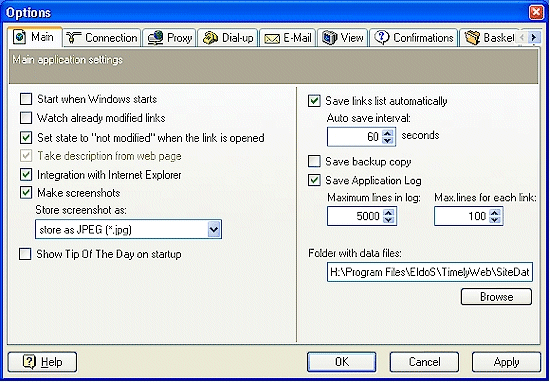Click the Help button
The image size is (550, 382).
point(42,362)
